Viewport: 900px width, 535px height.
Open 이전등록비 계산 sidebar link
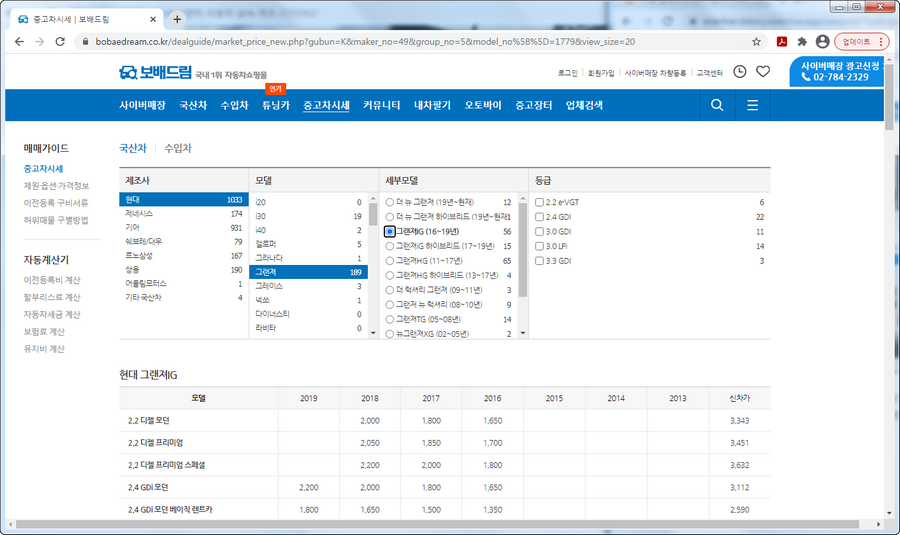(52, 280)
